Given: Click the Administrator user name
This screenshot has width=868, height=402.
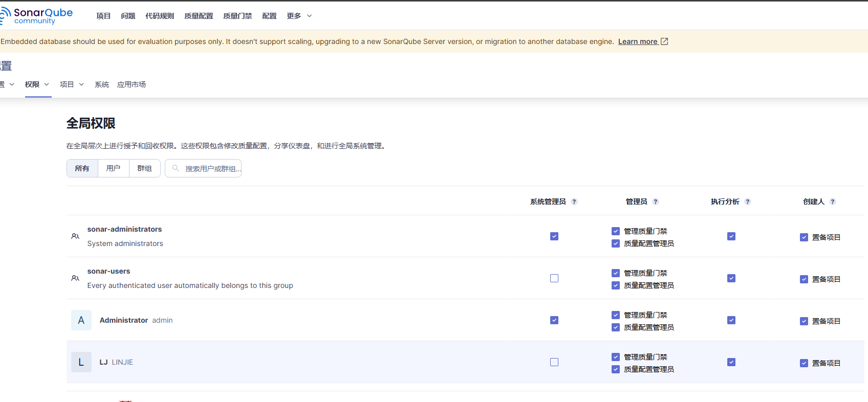Looking at the screenshot, I should (x=124, y=320).
